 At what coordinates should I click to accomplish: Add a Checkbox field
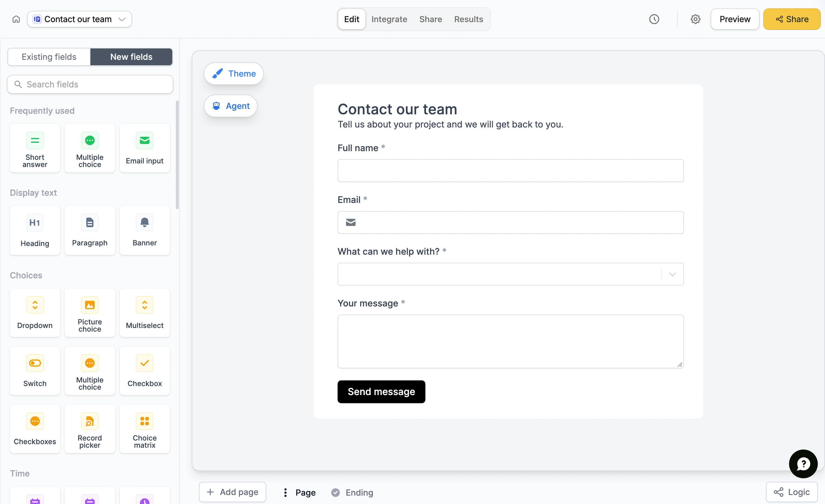pos(145,371)
